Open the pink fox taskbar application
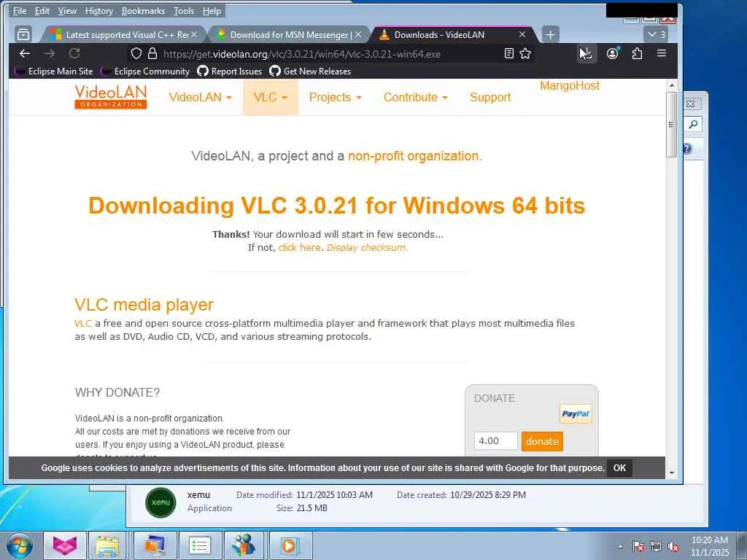The image size is (747, 560). (64, 545)
